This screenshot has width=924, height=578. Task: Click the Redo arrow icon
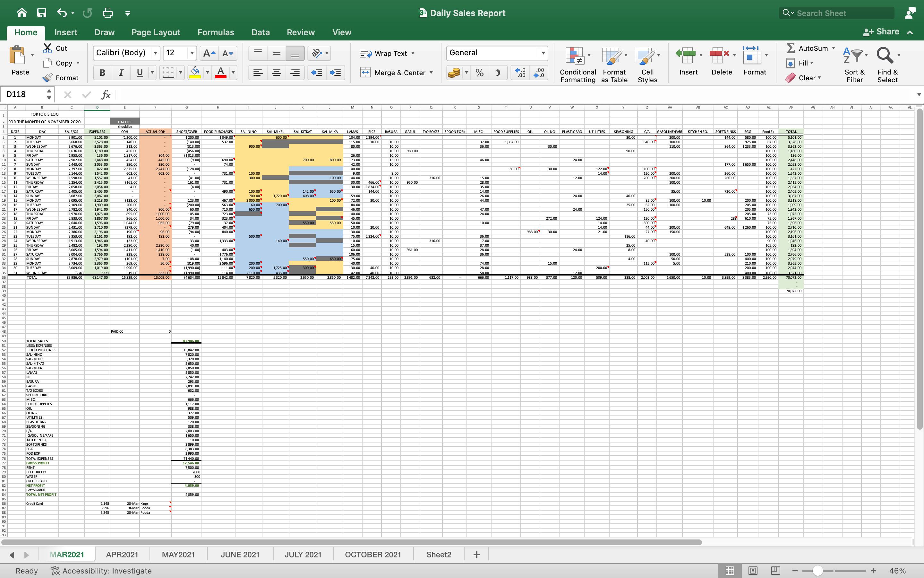[x=88, y=13]
